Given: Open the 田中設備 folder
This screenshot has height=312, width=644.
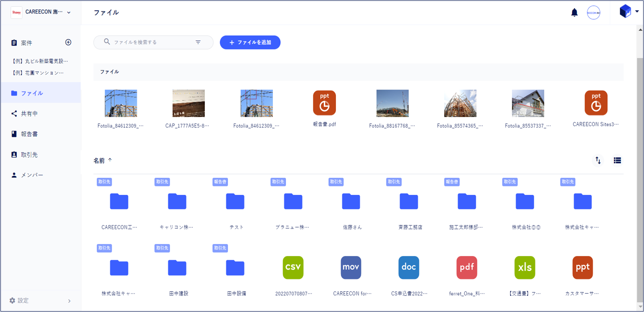Looking at the screenshot, I should [x=235, y=267].
